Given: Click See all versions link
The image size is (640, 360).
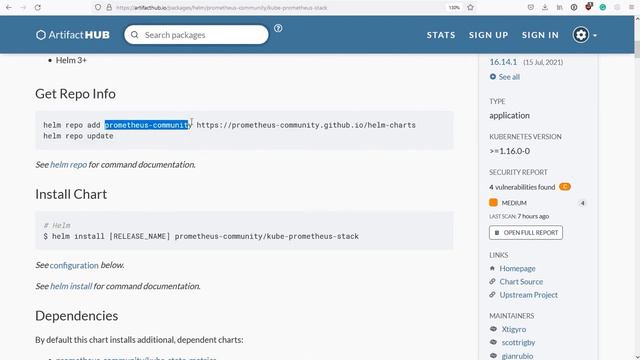Looking at the screenshot, I should tap(504, 77).
